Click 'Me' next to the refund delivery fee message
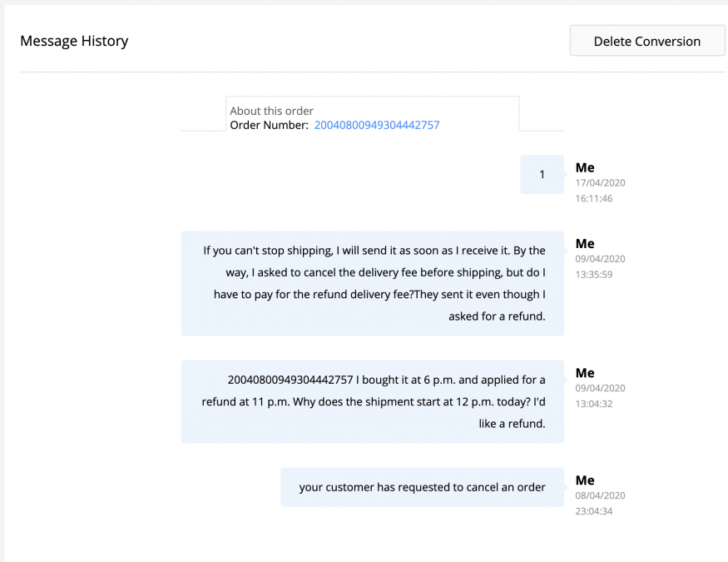This screenshot has width=728, height=562. [x=585, y=244]
